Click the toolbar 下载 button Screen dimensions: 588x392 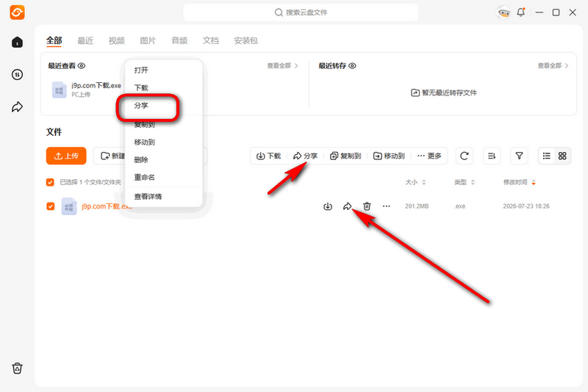[x=268, y=156]
